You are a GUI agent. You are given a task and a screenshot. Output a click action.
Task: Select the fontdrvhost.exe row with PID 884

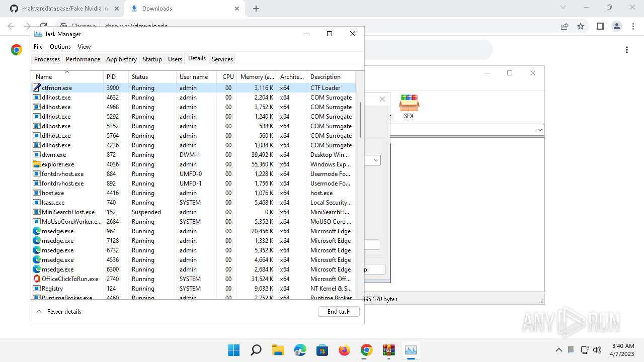coord(193,173)
